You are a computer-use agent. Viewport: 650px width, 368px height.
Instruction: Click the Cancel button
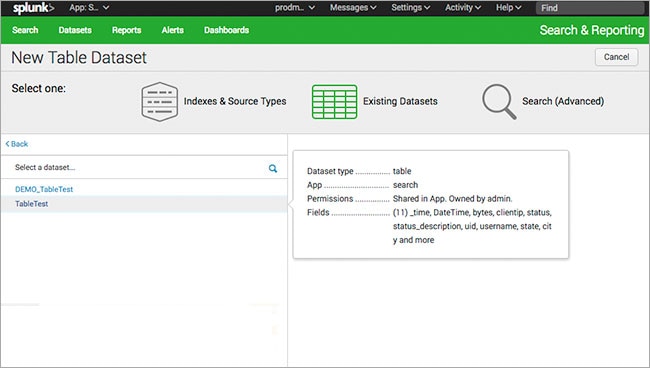click(616, 57)
